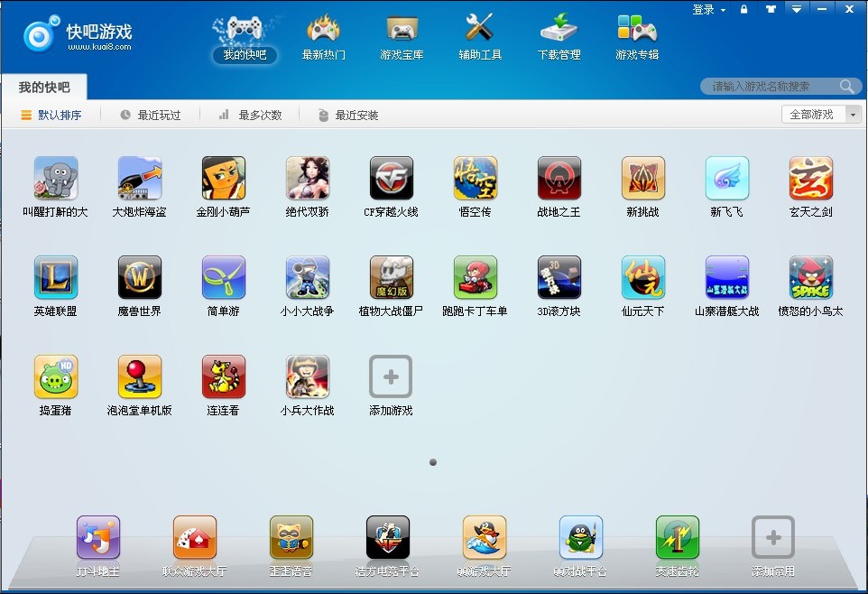
Task: Click the search magnifier icon
Action: coord(846,86)
